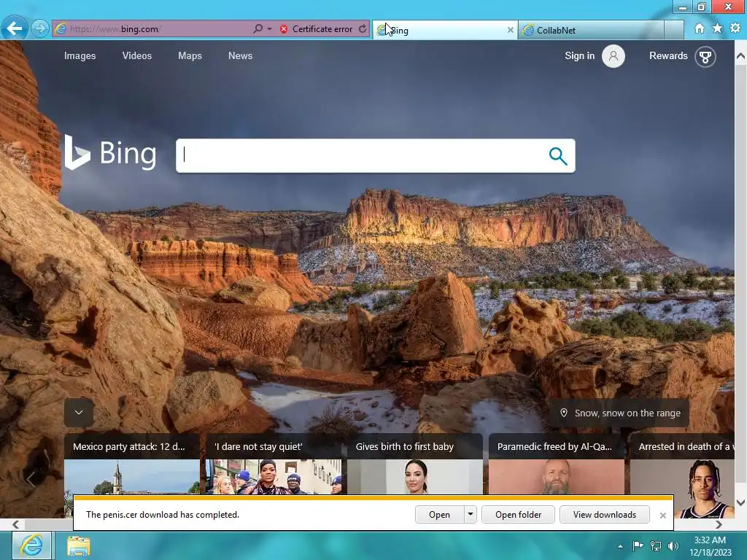
Task: Open the Images link on Bing
Action: (x=80, y=55)
